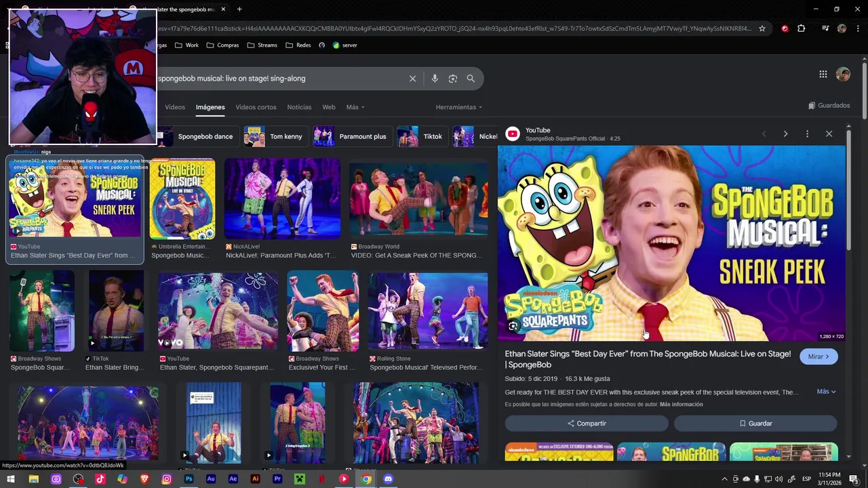This screenshot has width=868, height=488.
Task: Close the SpongeBob musical browser tab
Action: pyautogui.click(x=223, y=9)
